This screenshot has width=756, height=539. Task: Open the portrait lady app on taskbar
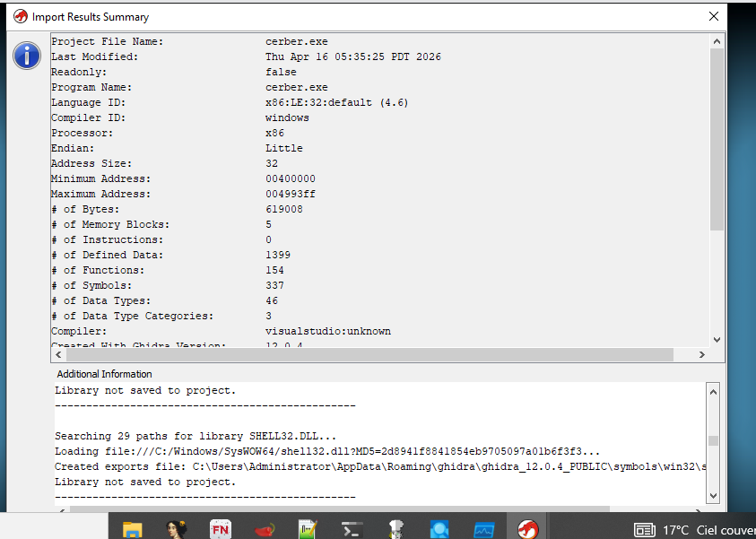pos(177,530)
